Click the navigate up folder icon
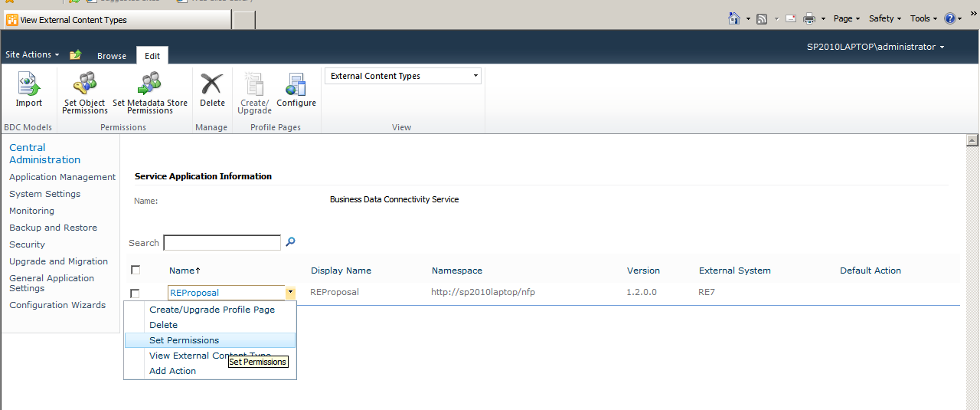This screenshot has width=980, height=410. [x=75, y=54]
